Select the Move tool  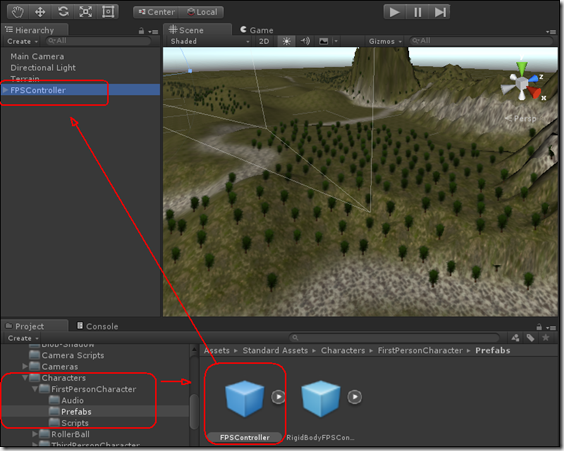coord(40,12)
